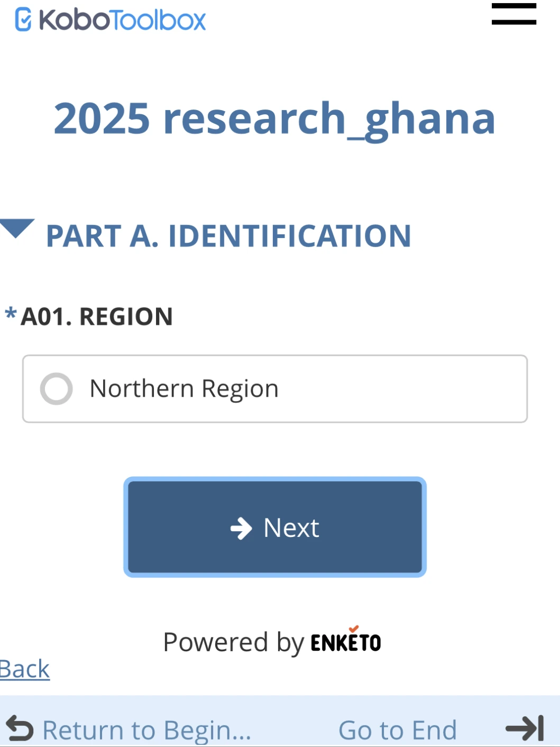Click the Back link
Screen dimensions: 560x747
pyautogui.click(x=24, y=669)
